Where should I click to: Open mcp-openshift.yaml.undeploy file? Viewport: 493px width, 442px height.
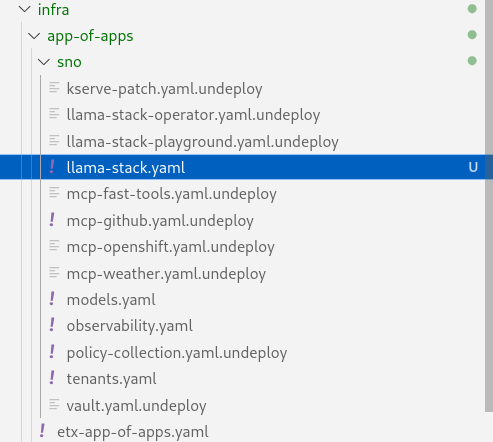pyautogui.click(x=171, y=247)
